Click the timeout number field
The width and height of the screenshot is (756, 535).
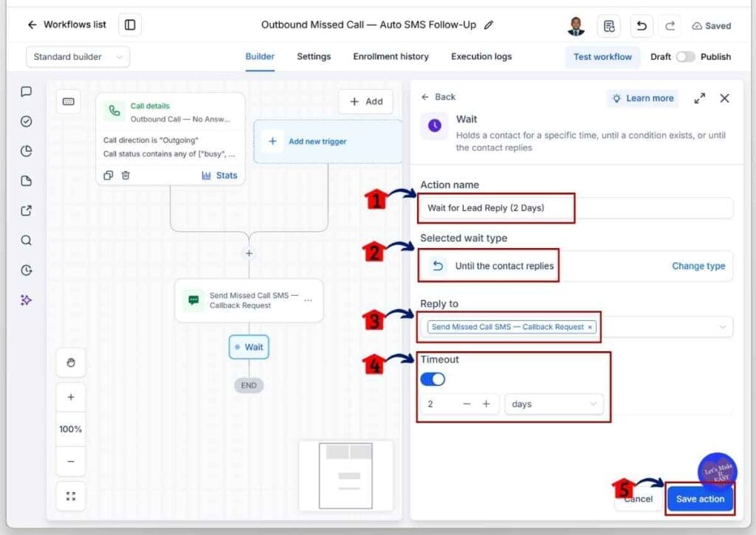tap(439, 404)
